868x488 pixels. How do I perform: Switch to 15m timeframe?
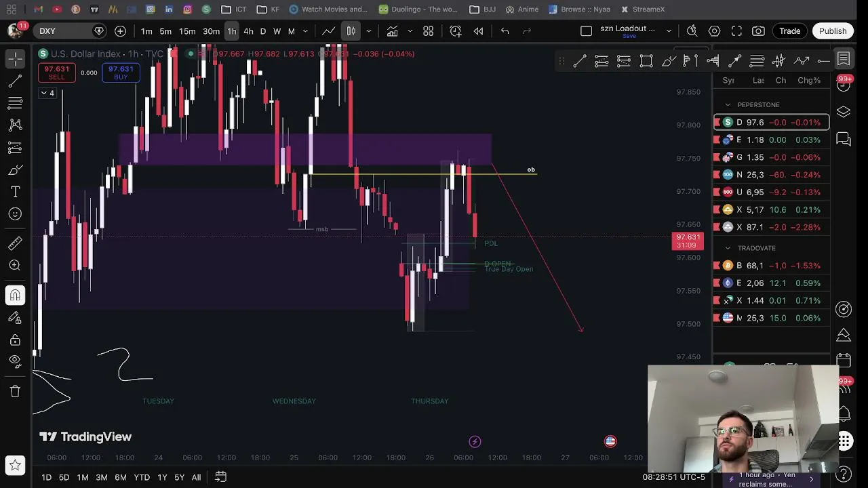[x=187, y=31]
